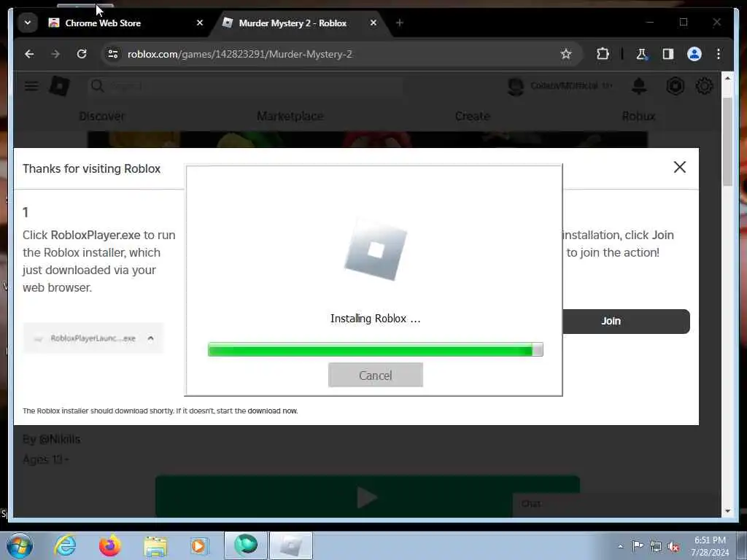
Task: Click the roblox.com address bar URL
Action: (x=239, y=54)
